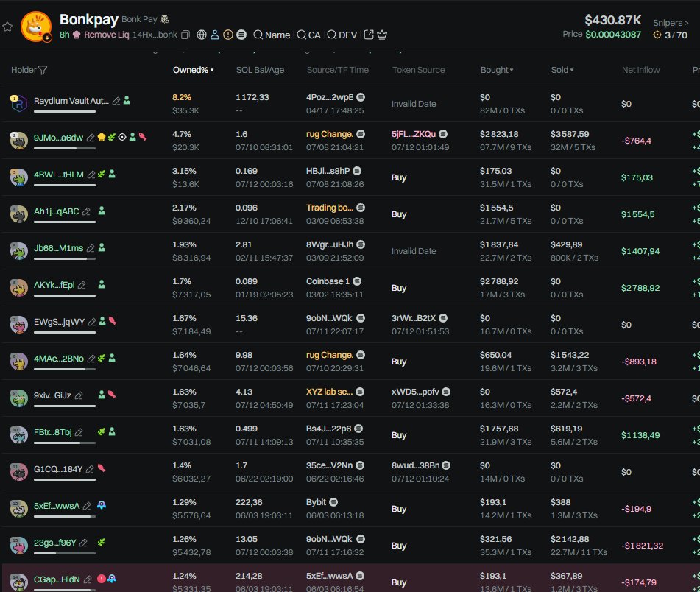700x592 pixels.
Task: Edit the FBtr...8Tbj wallet label
Action: point(79,432)
